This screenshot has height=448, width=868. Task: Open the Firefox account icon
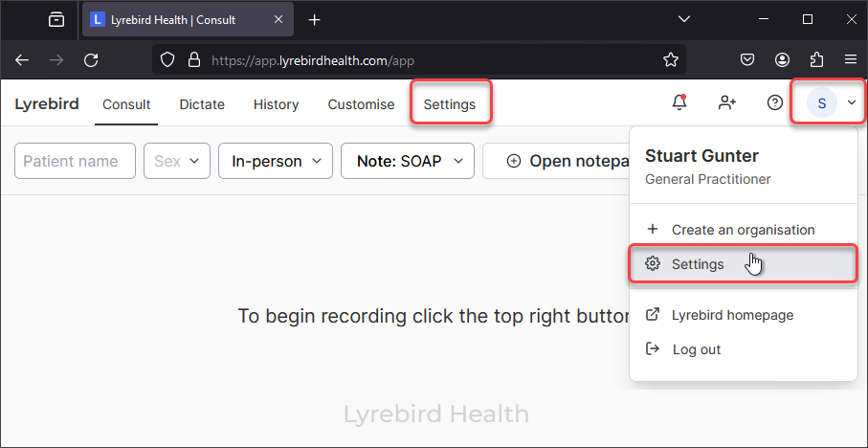[782, 59]
